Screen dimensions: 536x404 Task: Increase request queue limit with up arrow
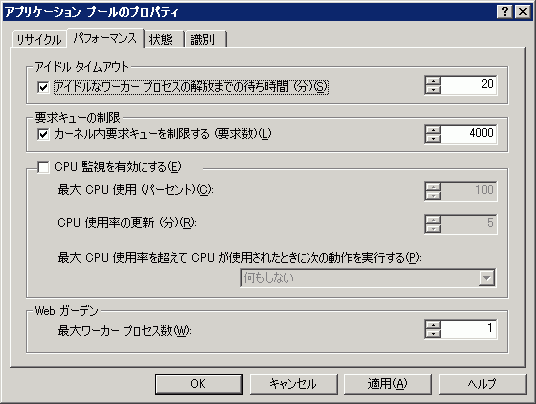click(x=433, y=130)
